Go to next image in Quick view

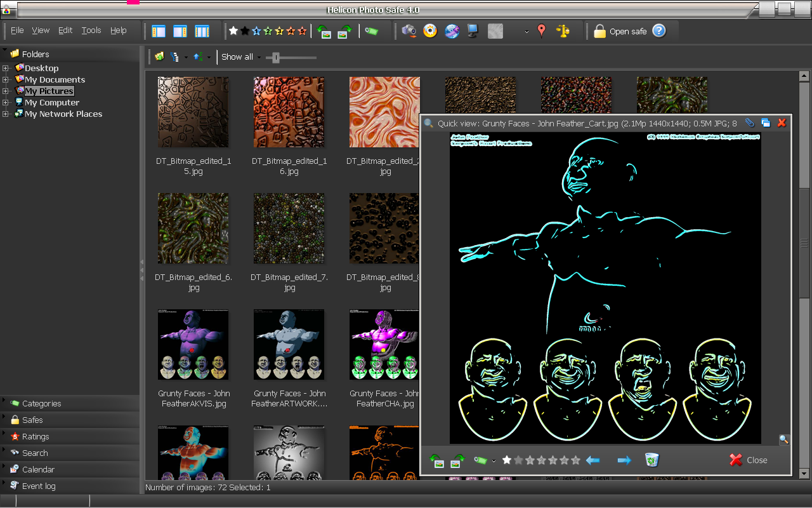coord(624,460)
